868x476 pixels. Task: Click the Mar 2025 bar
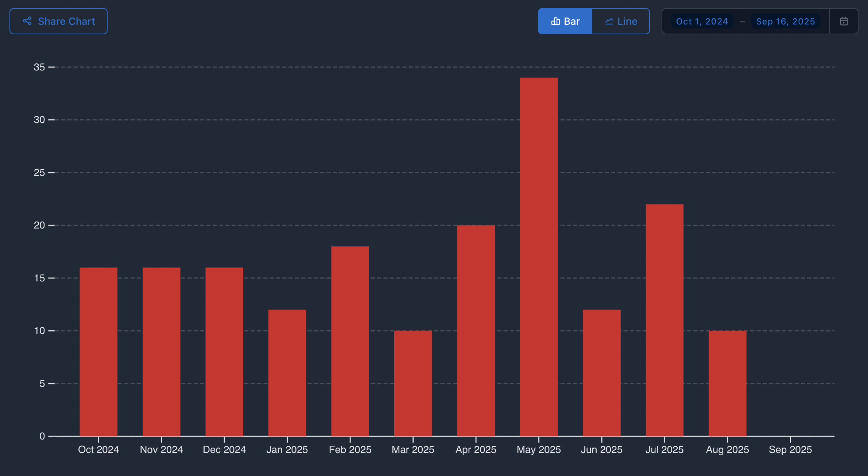(413, 383)
